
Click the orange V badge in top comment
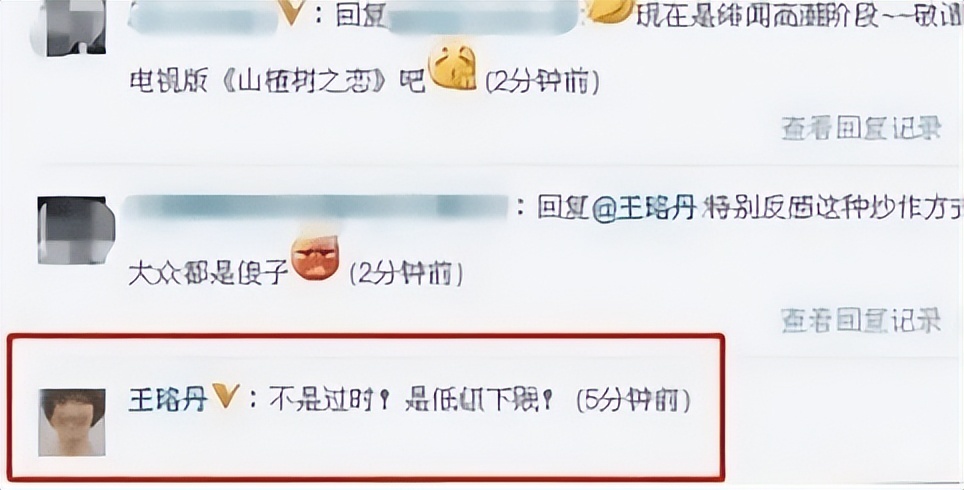click(292, 12)
